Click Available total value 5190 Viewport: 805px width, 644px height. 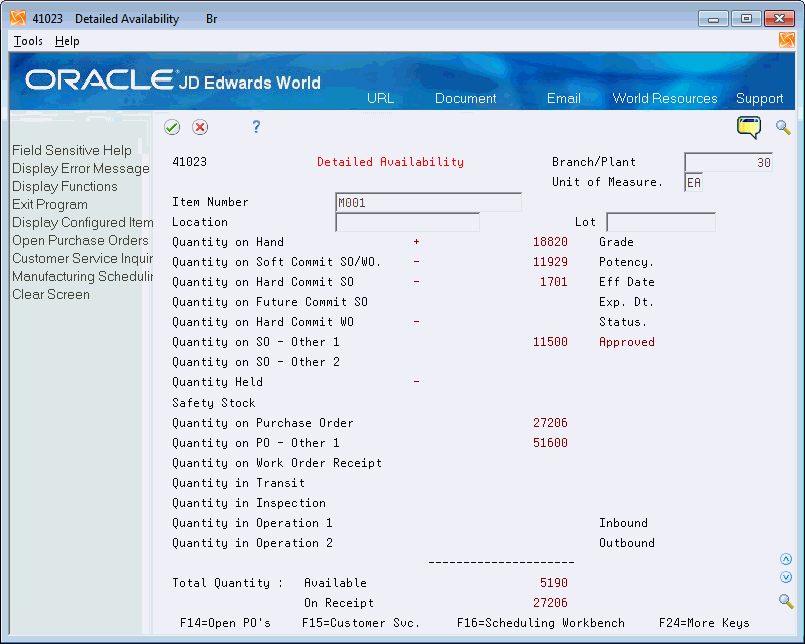[x=553, y=583]
